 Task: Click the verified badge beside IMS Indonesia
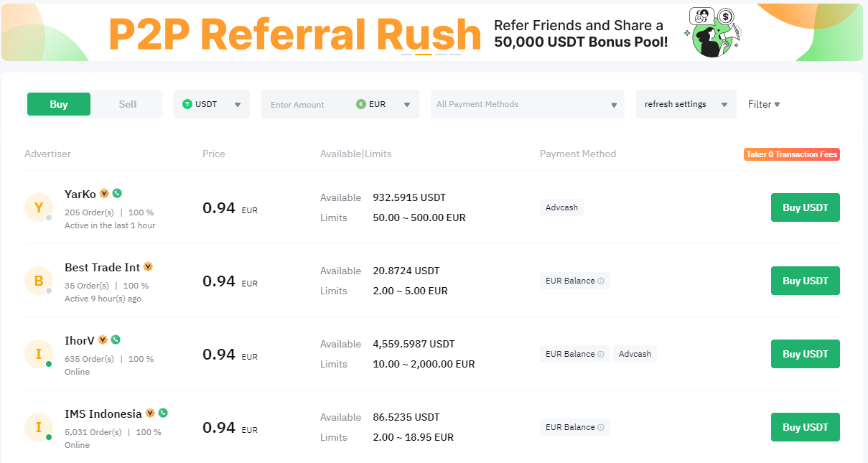pyautogui.click(x=150, y=413)
